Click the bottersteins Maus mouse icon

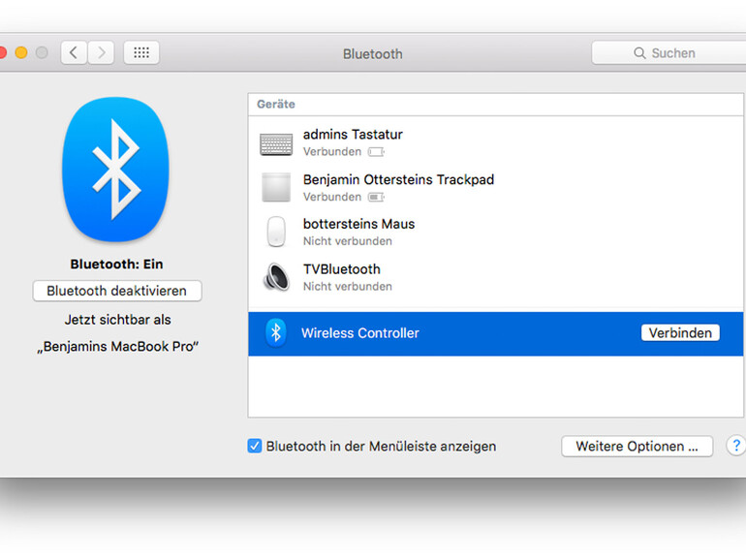click(276, 232)
